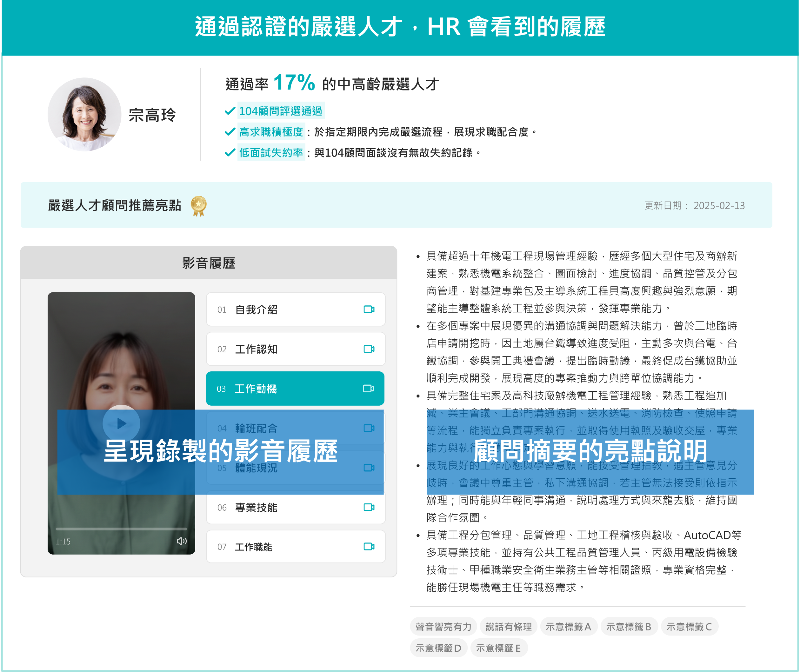Screen dimensions: 800x672
Task: Click the video progress bar
Action: [x=121, y=529]
